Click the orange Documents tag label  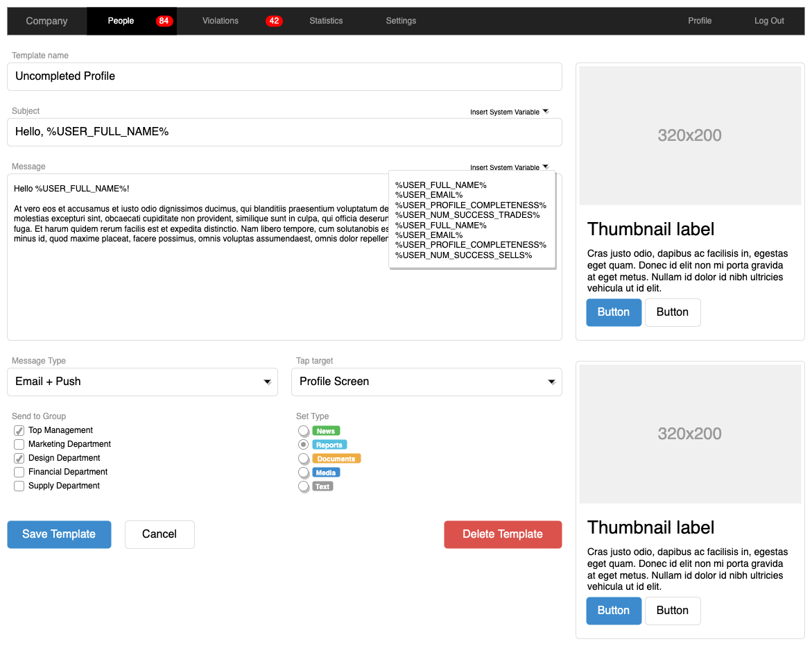point(335,458)
